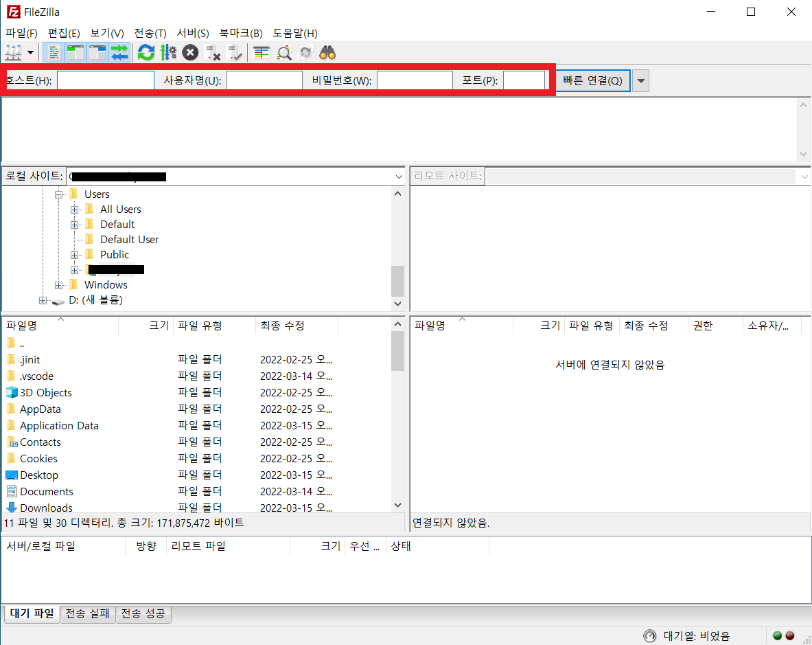This screenshot has width=812, height=645.
Task: Open the 도움말(H) menu
Action: point(295,33)
